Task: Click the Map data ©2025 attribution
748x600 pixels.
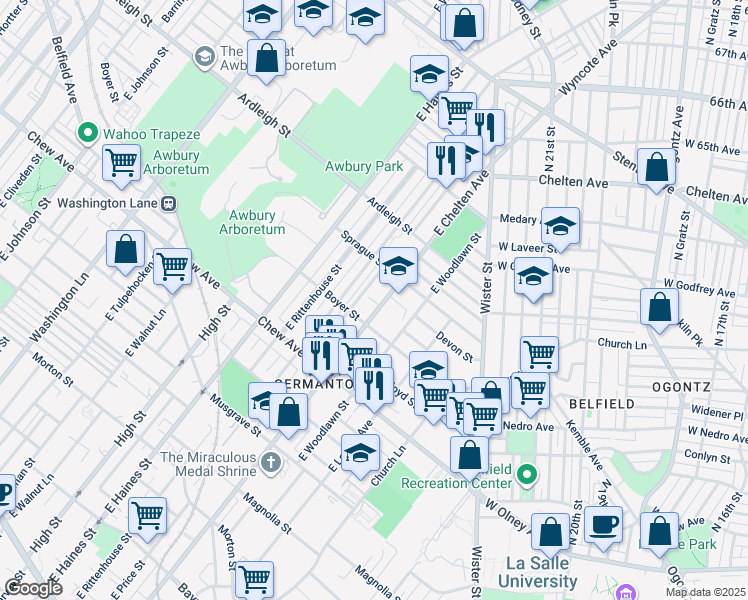Action: coord(705,592)
